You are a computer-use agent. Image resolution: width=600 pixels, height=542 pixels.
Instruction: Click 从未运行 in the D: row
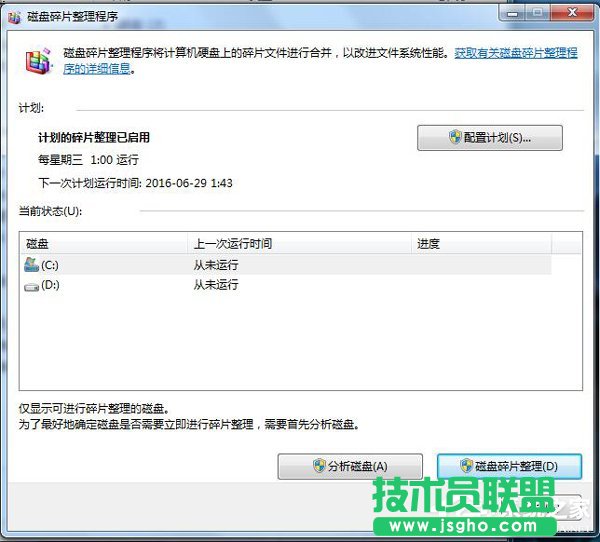pyautogui.click(x=216, y=285)
